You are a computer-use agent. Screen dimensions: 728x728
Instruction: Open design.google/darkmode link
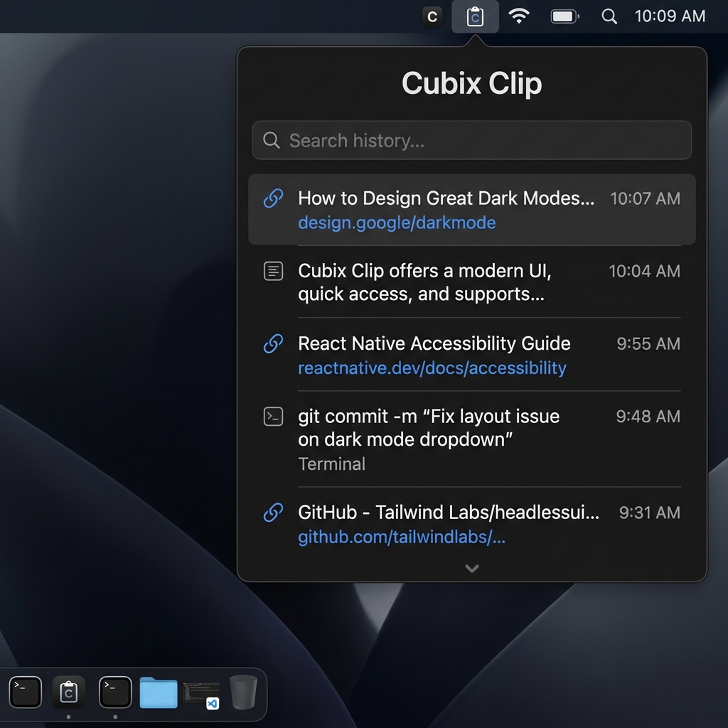click(x=397, y=223)
